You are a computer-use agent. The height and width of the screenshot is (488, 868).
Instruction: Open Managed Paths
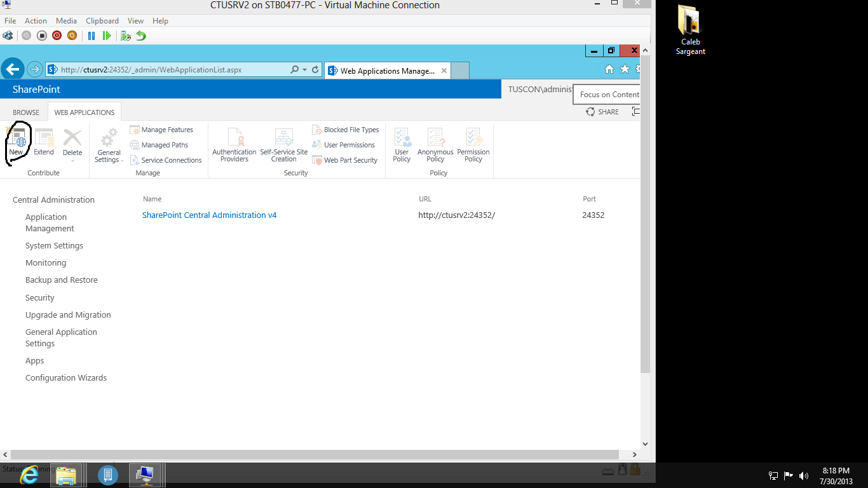point(159,145)
